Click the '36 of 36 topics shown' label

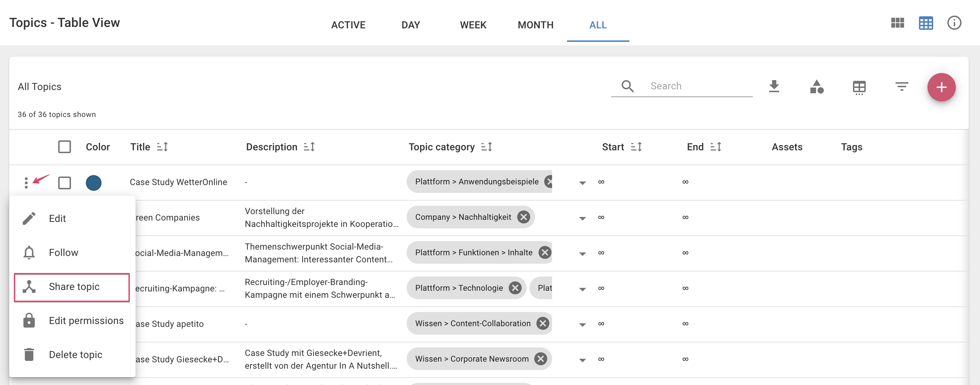[57, 115]
